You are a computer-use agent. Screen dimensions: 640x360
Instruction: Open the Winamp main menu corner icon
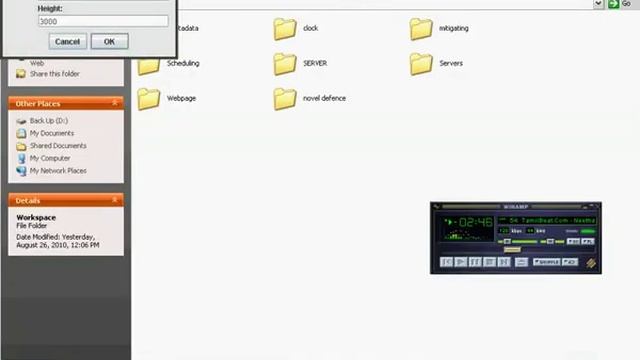click(436, 207)
